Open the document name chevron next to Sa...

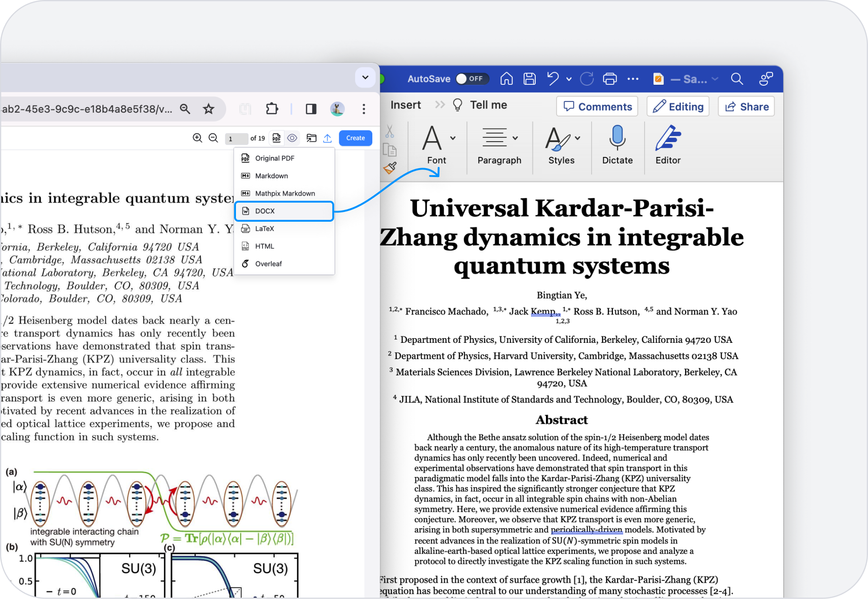point(715,79)
